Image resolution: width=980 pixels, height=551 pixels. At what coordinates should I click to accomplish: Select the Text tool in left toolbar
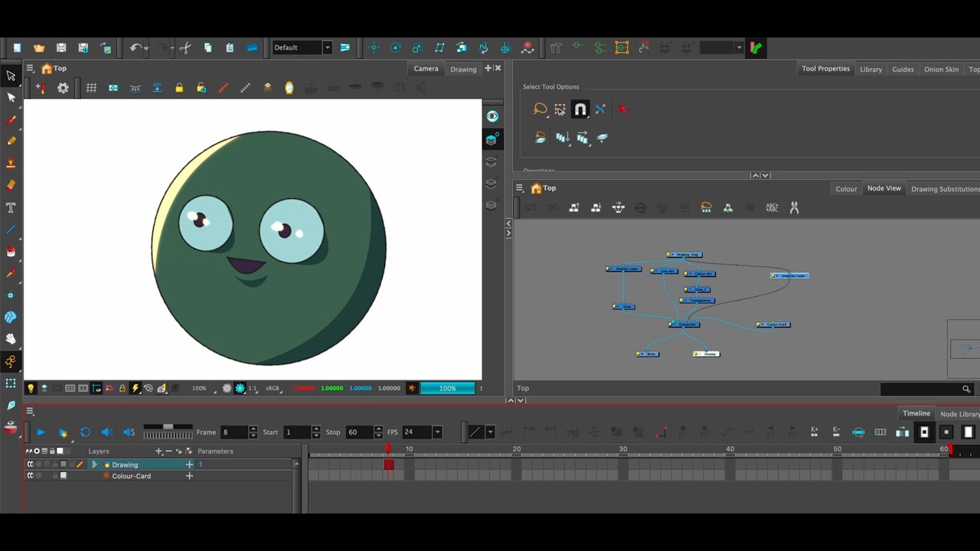[x=11, y=207]
